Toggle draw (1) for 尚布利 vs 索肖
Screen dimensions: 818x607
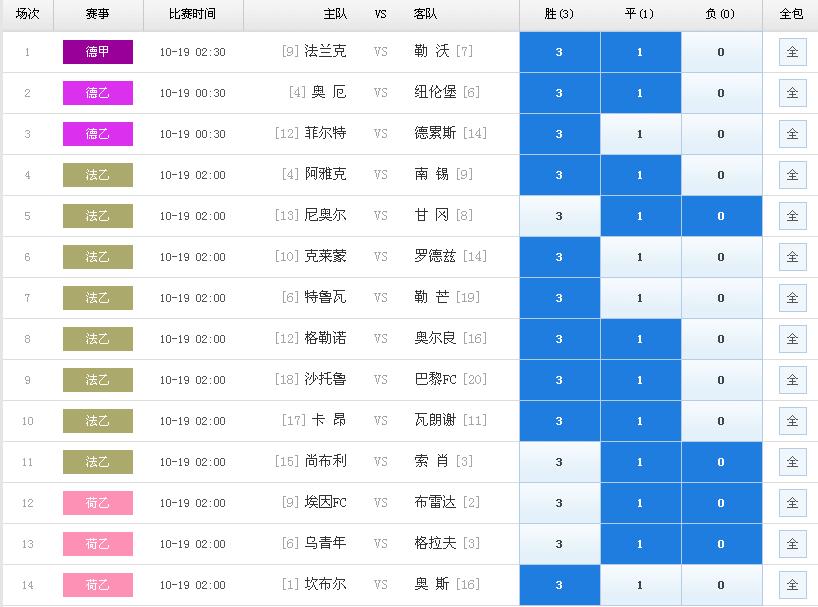(x=641, y=462)
